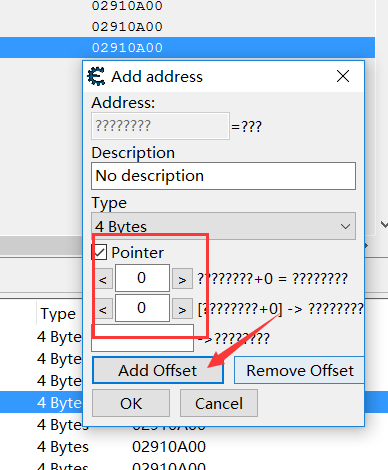
Task: Open the Type dropdown showing 4 Bytes
Action: click(223, 226)
